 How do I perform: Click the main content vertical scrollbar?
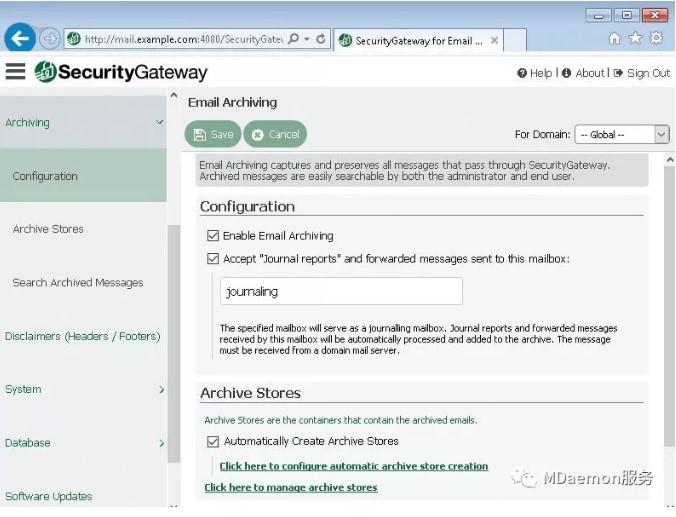coord(670,307)
